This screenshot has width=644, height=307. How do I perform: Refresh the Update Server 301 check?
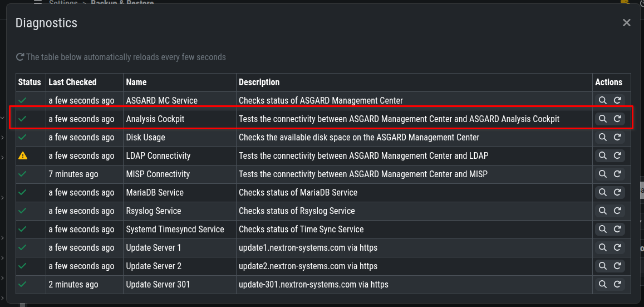click(617, 284)
